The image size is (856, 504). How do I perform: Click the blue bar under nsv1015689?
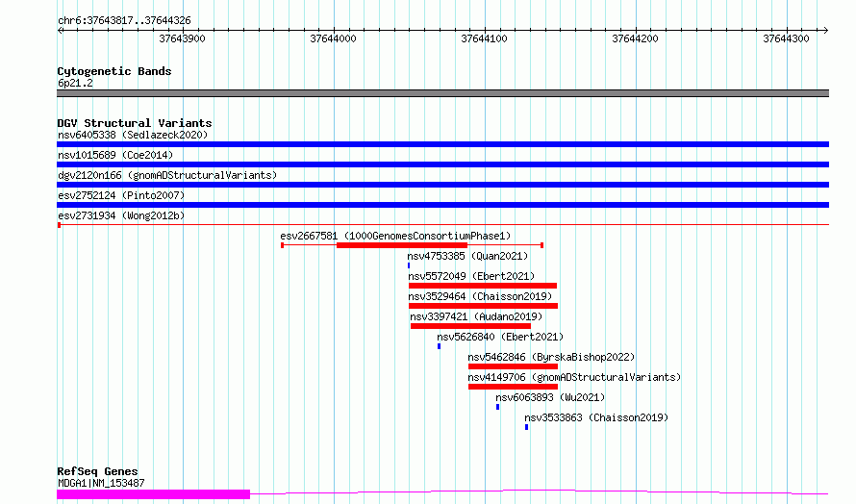pyautogui.click(x=442, y=164)
